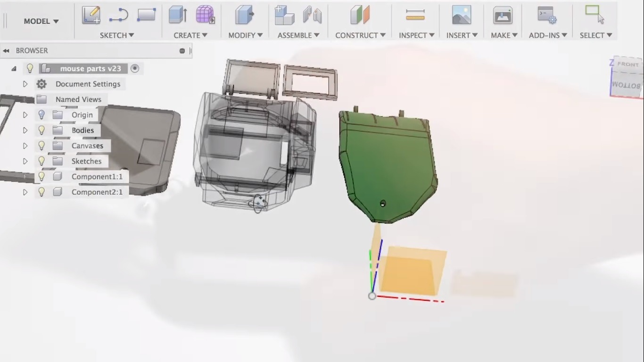Image resolution: width=644 pixels, height=362 pixels.
Task: Toggle Component1:1 visibility lightbulb
Action: [x=41, y=177]
